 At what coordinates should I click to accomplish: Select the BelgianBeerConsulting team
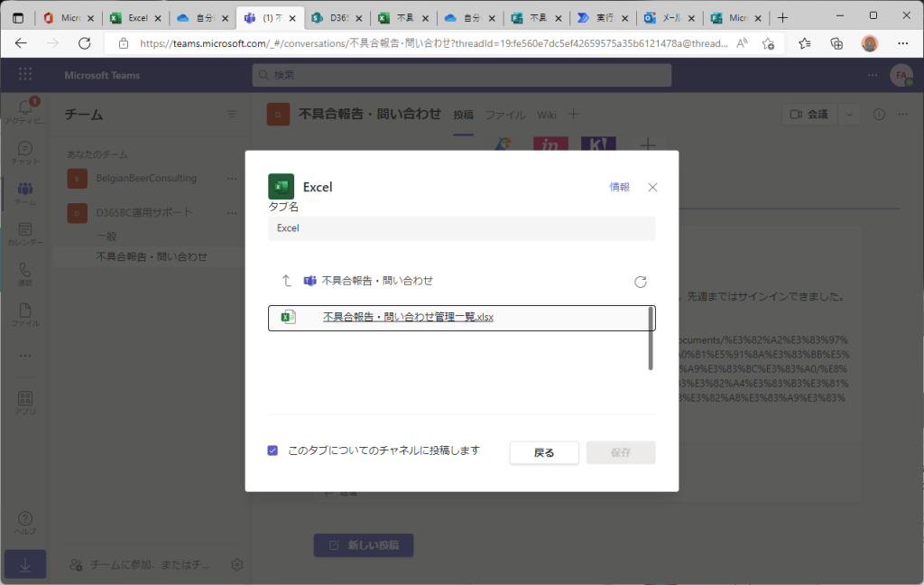(x=145, y=178)
